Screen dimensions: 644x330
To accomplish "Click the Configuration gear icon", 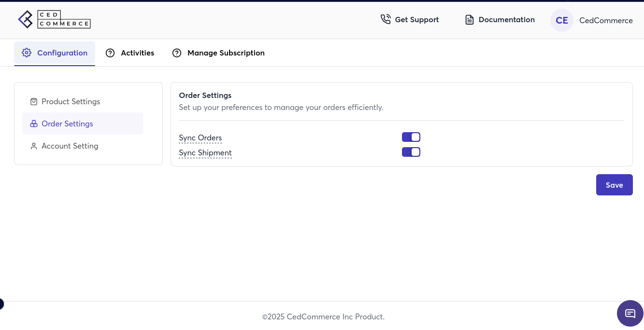I will 27,53.
